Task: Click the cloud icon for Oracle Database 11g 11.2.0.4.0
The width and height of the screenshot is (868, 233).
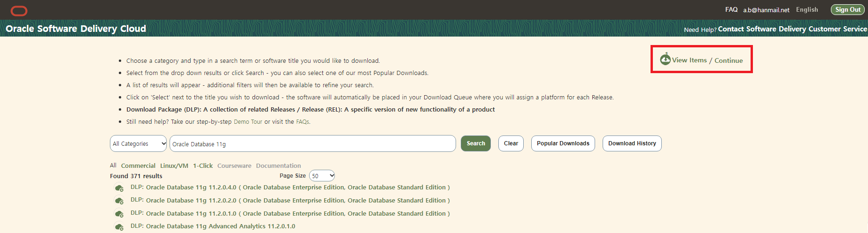Action: [119, 188]
